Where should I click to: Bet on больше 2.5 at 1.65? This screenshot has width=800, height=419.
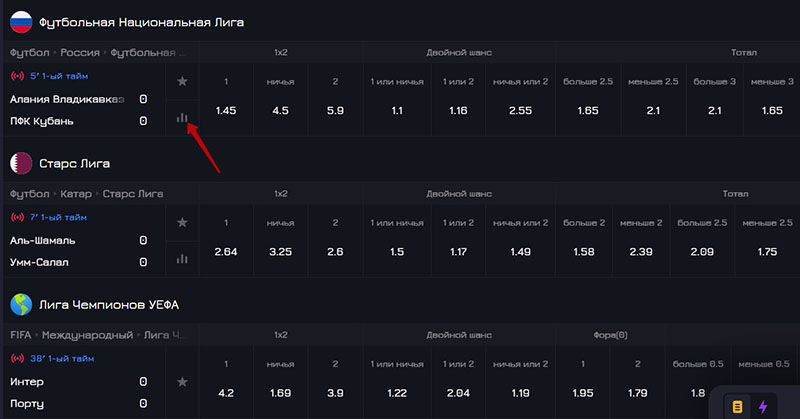click(587, 111)
